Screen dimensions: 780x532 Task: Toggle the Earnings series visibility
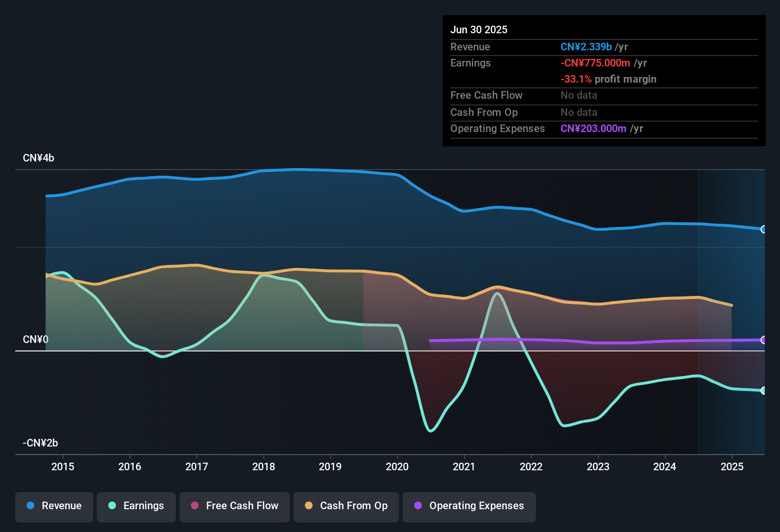[x=136, y=506]
